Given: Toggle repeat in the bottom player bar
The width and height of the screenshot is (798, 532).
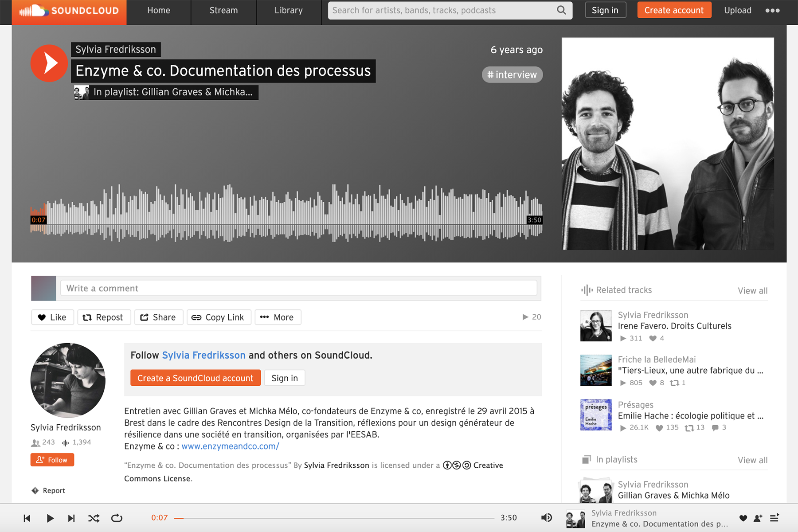Looking at the screenshot, I should click(x=117, y=518).
